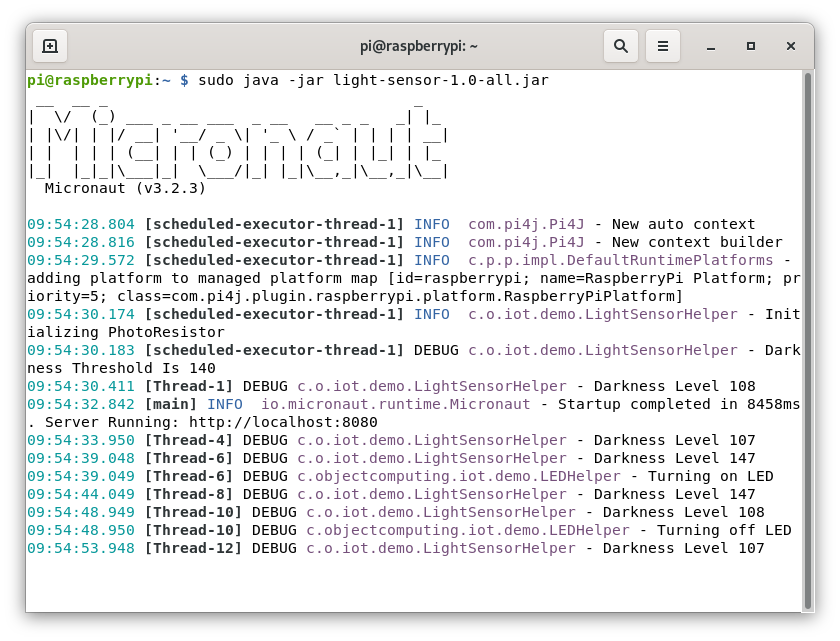Viewport: 840px width, 641px height.
Task: Click c.p.p.impl.DefaultRuntimePlatforms logger name
Action: click(x=620, y=260)
